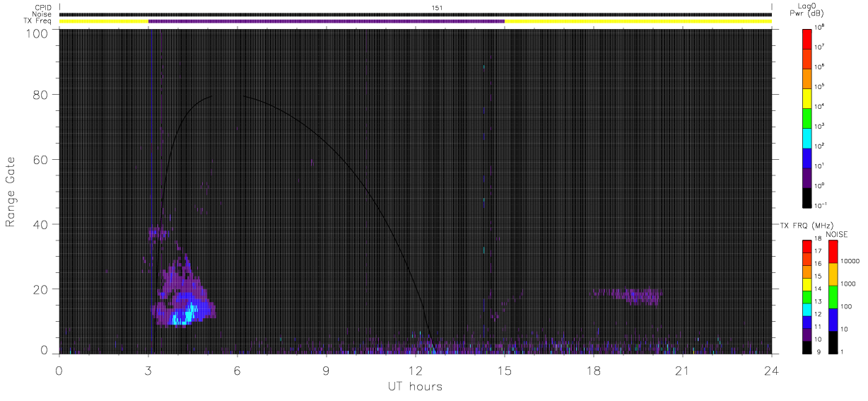Click y-axis tick label '100'
This screenshot has height=401, width=868.
36,33
